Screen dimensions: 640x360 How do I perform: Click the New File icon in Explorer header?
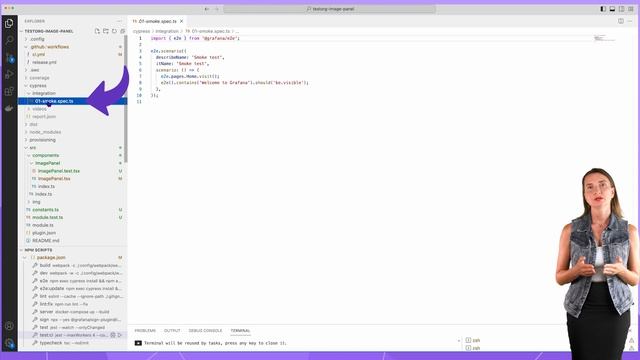(97, 31)
